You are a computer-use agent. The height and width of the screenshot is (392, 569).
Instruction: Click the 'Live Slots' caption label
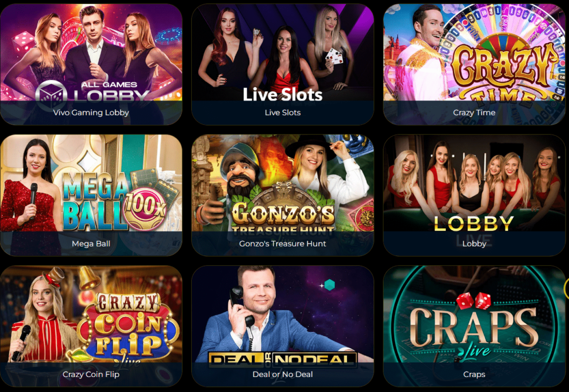(282, 112)
